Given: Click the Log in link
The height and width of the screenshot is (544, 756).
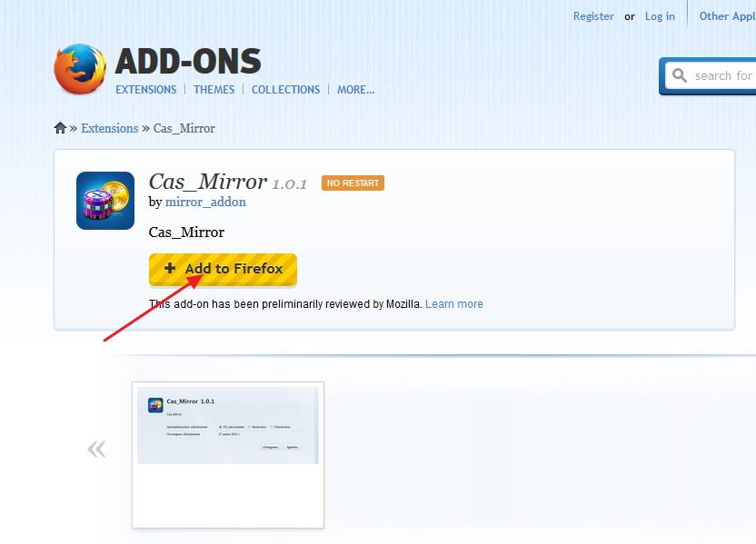Looking at the screenshot, I should 660,15.
